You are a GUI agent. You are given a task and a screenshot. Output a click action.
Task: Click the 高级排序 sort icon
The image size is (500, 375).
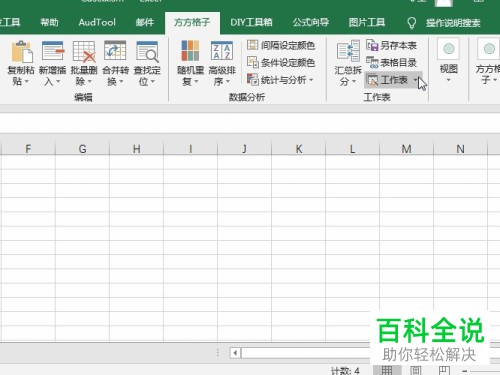[x=222, y=51]
